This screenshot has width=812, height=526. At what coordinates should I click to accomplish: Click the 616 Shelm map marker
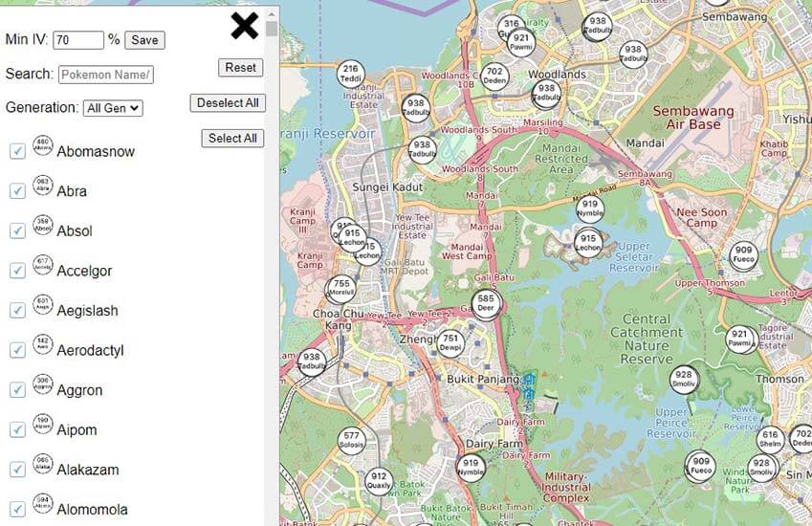tap(771, 440)
